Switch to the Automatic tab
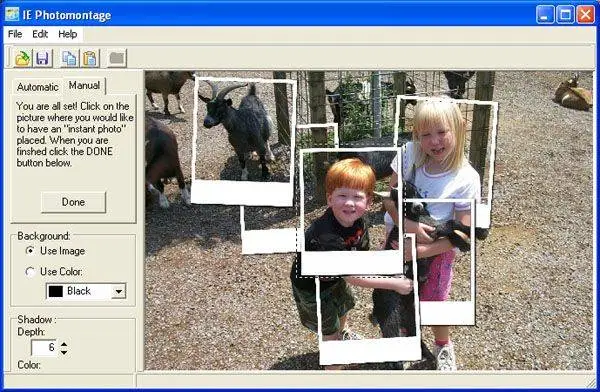Viewport: 600px width, 392px height. [x=38, y=87]
